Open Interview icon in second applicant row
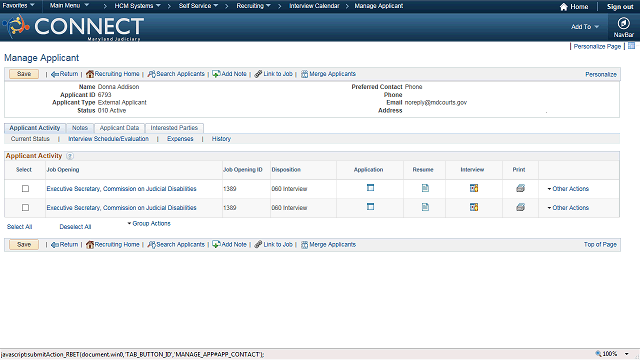The image size is (640, 360). 473,207
